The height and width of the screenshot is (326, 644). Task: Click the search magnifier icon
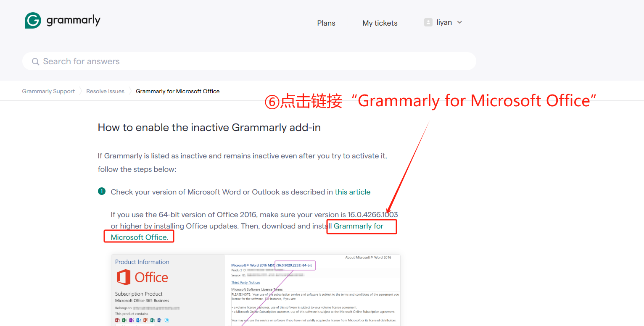[x=35, y=61]
